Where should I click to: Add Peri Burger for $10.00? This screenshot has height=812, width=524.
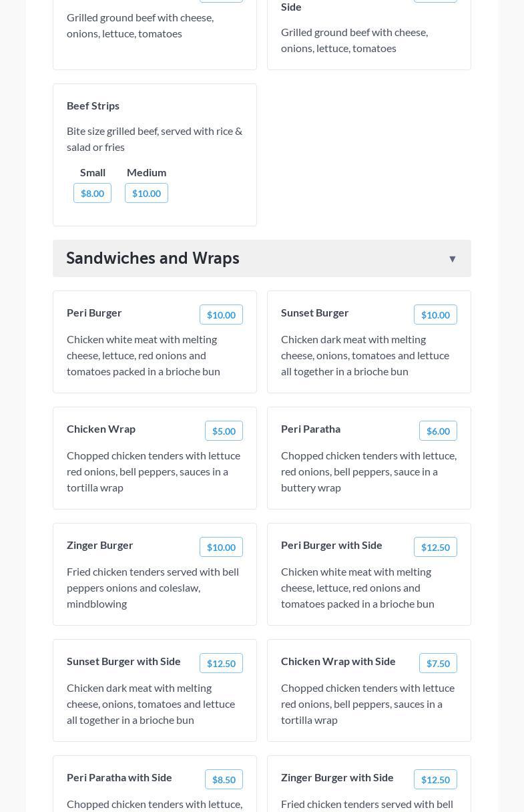pos(221,315)
